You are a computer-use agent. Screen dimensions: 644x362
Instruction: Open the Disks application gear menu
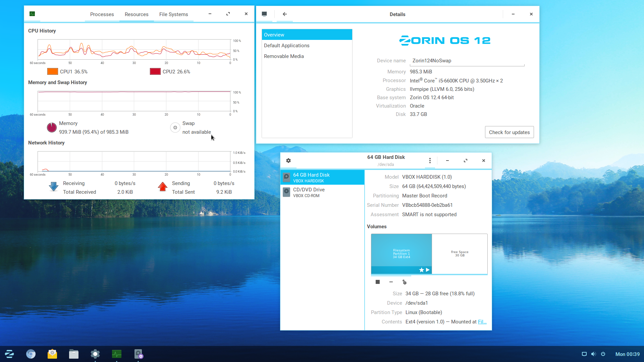[288, 161]
